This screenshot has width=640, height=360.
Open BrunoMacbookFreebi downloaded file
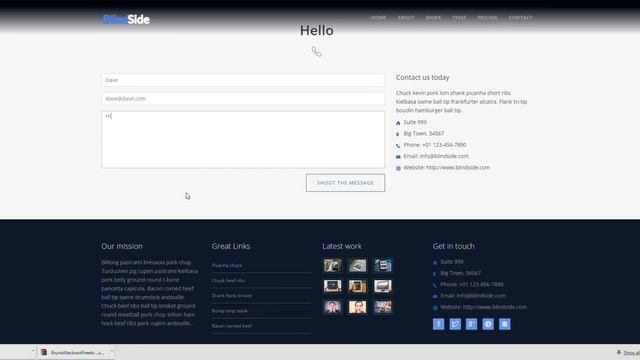coord(76,352)
